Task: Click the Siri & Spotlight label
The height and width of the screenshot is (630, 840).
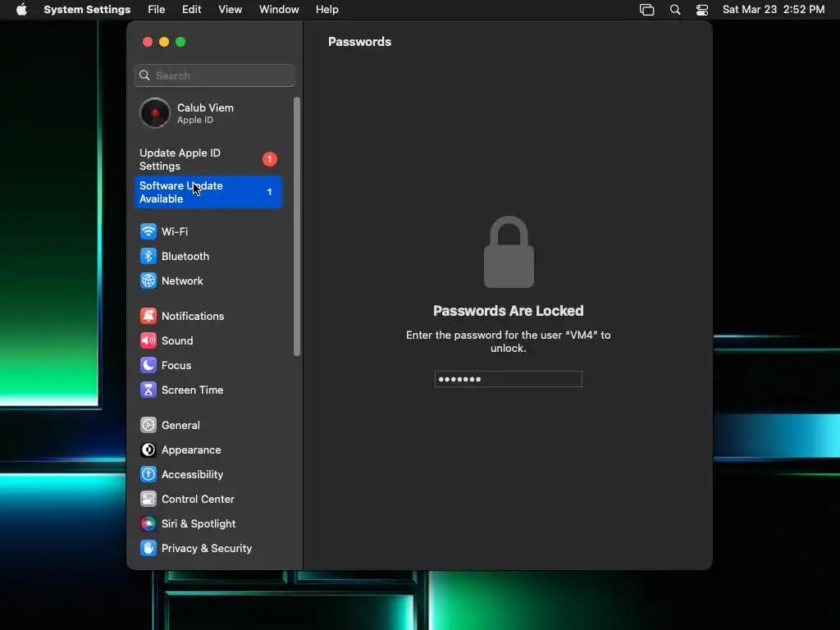Action: point(199,524)
